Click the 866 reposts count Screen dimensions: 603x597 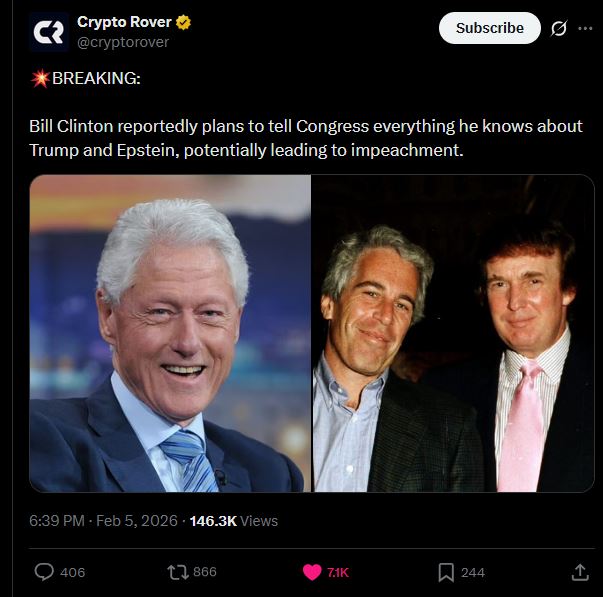coord(205,572)
